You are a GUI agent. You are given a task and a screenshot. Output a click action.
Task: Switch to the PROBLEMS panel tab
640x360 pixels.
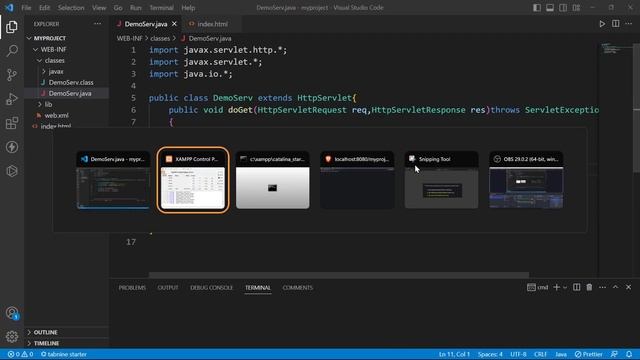pos(132,288)
